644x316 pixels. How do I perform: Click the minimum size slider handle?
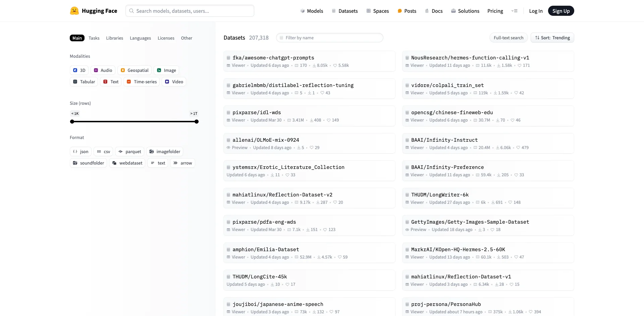(x=72, y=122)
